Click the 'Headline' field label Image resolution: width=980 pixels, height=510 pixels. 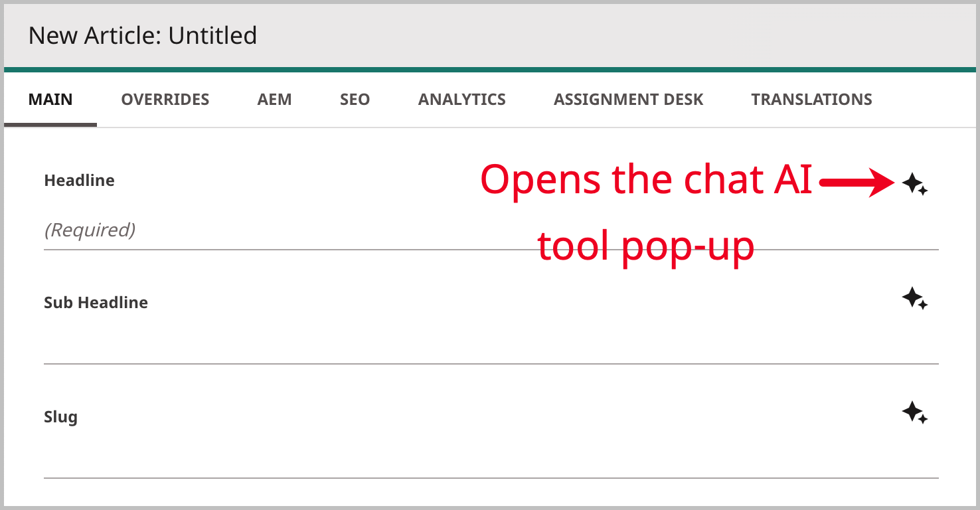pyautogui.click(x=80, y=181)
